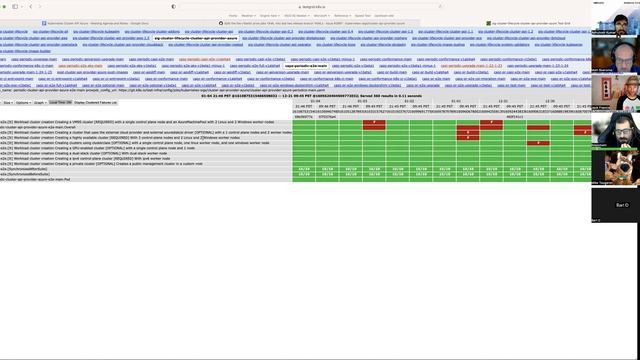The width and height of the screenshot is (640, 360).
Task: Select participant tile of man wearing a hat
Action: click(x=615, y=93)
